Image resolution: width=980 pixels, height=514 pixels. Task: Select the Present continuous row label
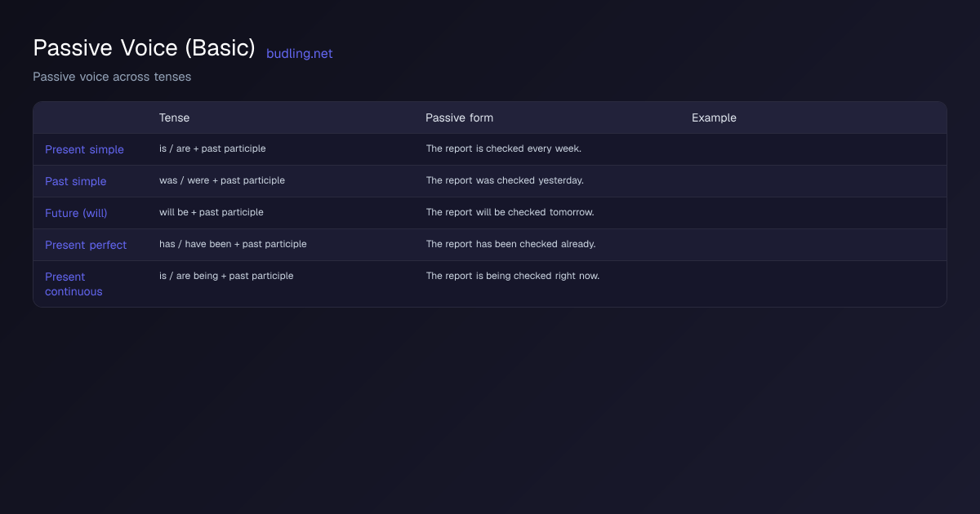tap(73, 284)
